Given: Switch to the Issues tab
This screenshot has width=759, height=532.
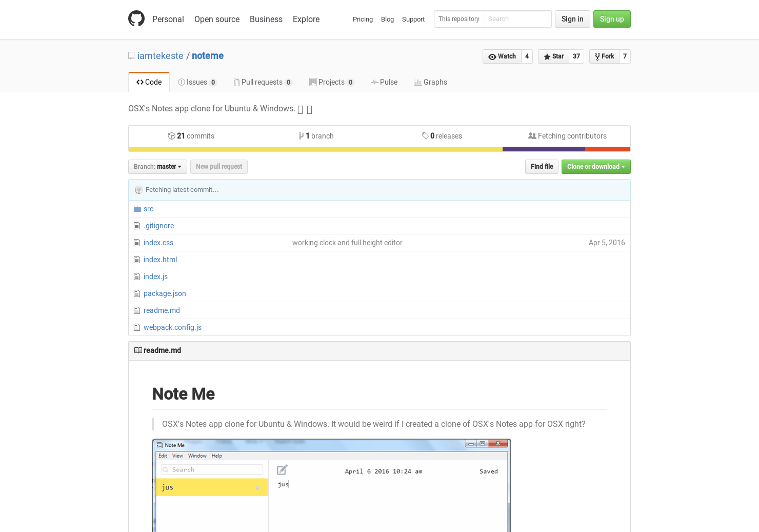Looking at the screenshot, I should click(x=197, y=82).
